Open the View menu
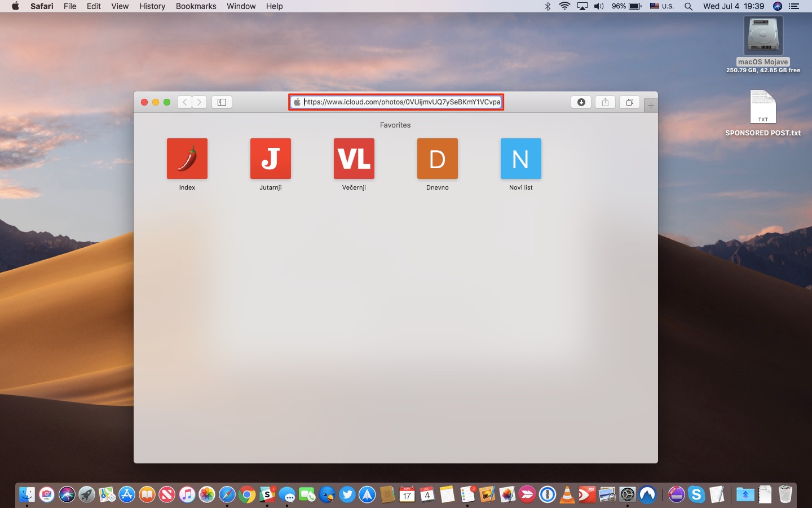This screenshot has height=508, width=812. tap(120, 6)
